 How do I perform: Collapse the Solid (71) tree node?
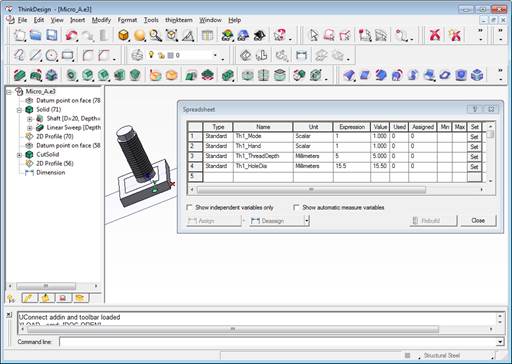[x=19, y=110]
